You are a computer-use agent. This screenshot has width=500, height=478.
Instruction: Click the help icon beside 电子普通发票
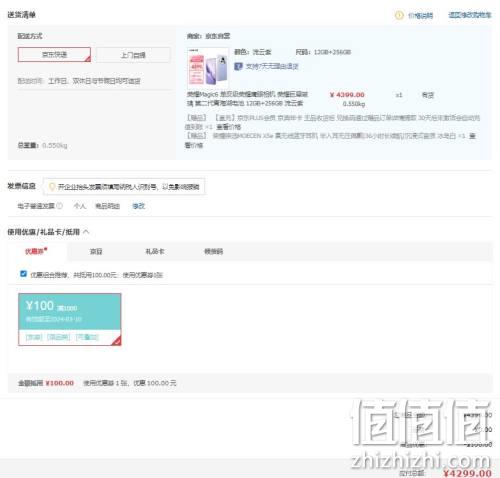(59, 206)
